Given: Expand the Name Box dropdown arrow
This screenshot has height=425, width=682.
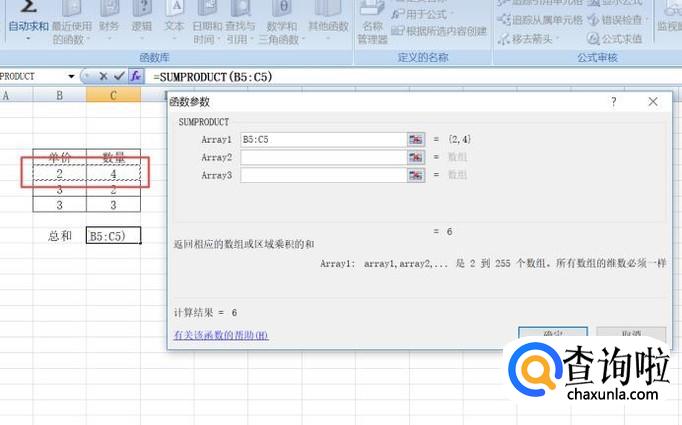Looking at the screenshot, I should click(x=71, y=76).
